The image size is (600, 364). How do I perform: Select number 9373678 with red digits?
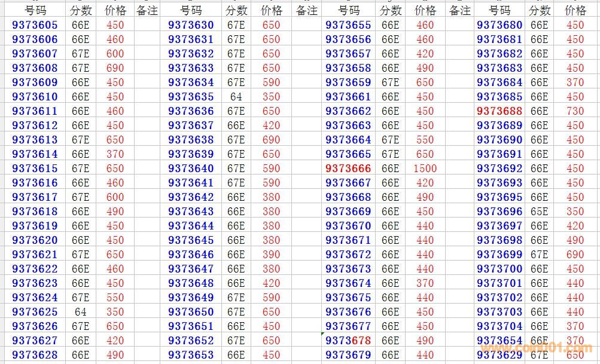coord(348,341)
